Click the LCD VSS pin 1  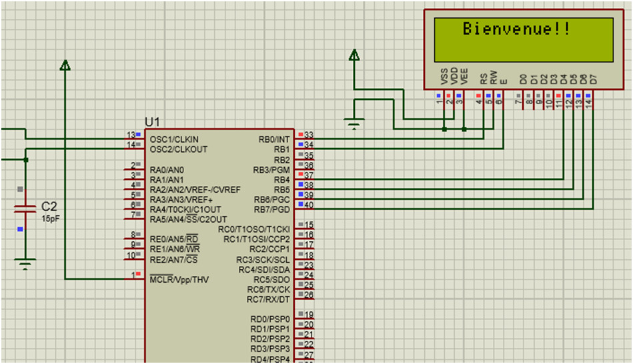(439, 99)
